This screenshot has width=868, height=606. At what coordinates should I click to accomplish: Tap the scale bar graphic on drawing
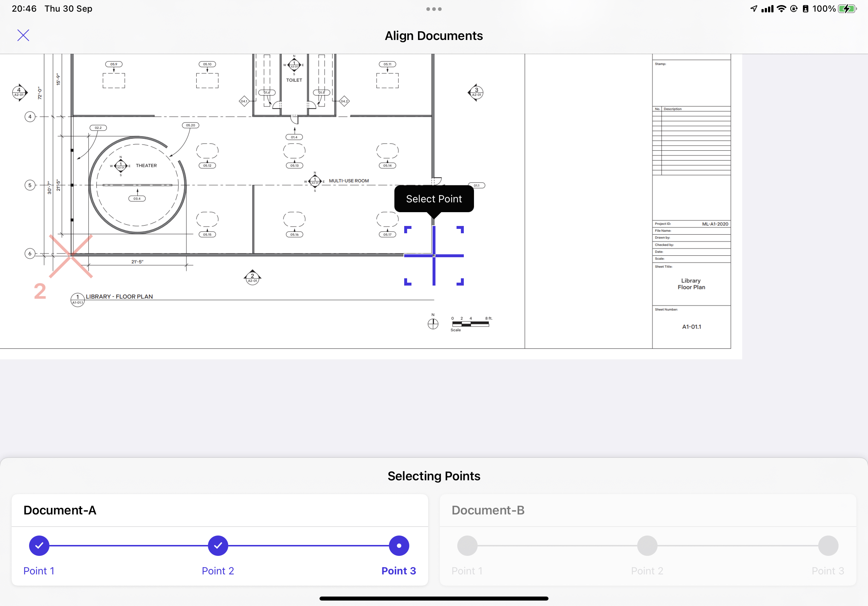470,324
